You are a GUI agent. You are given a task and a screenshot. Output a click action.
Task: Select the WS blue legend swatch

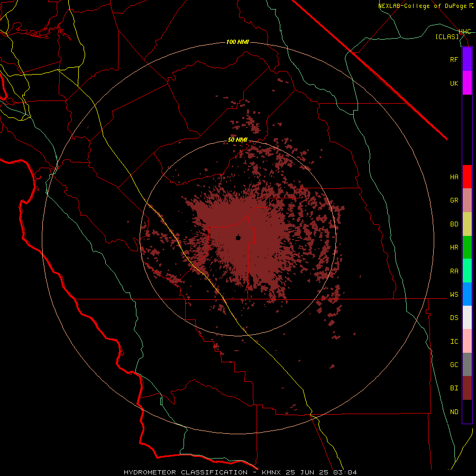click(x=467, y=294)
